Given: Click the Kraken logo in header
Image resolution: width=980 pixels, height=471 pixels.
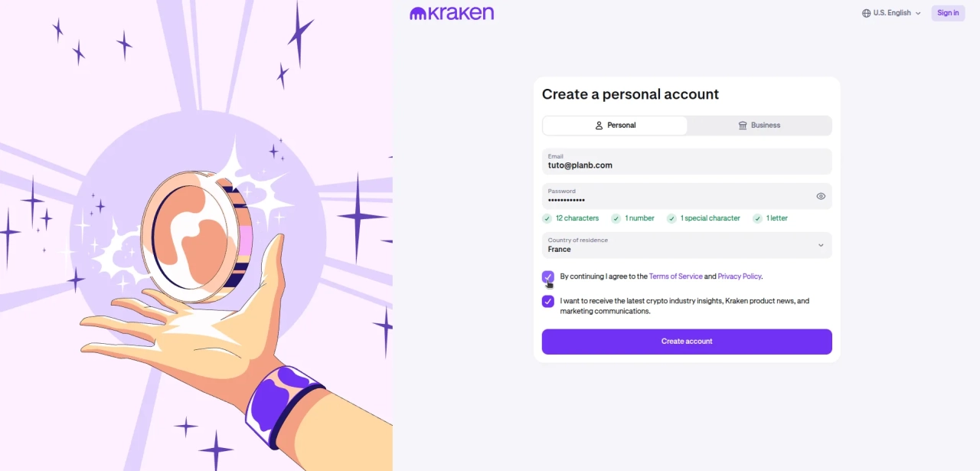Looking at the screenshot, I should tap(452, 13).
